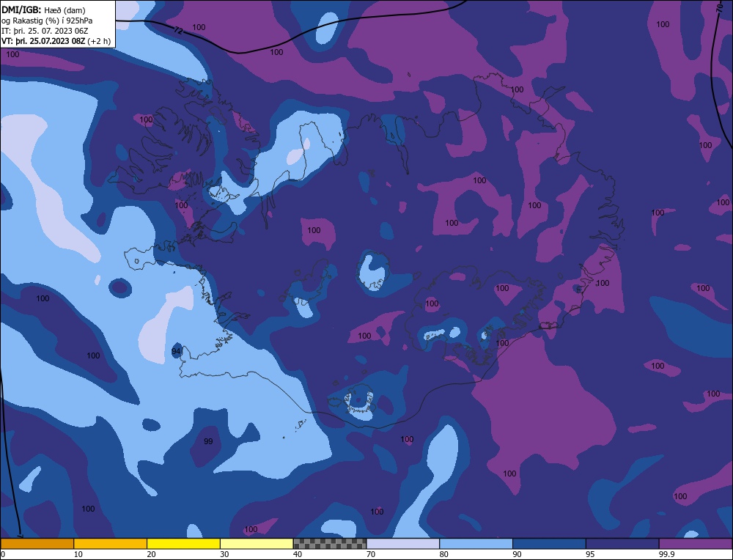Viewport: 733px width, 560px height.
Task: Click the medium blue 90–95 legend swatch
Action: tap(549, 543)
